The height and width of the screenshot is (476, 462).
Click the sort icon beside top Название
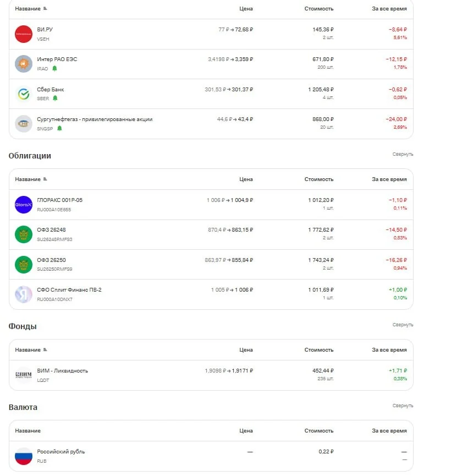coord(45,8)
